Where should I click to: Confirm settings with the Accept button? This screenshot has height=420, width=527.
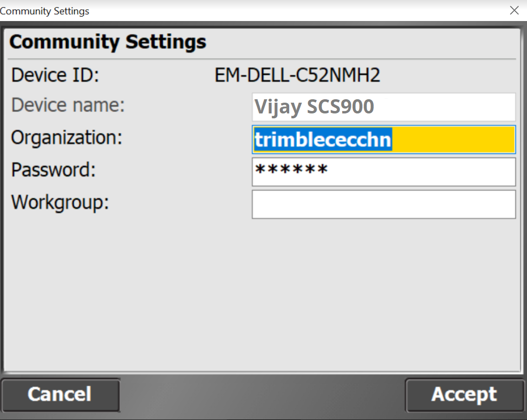(464, 395)
